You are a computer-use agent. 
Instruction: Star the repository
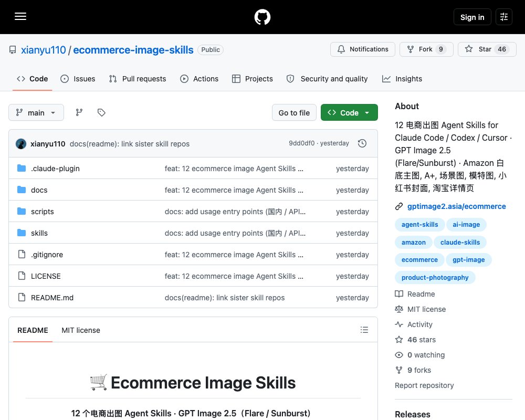(487, 49)
